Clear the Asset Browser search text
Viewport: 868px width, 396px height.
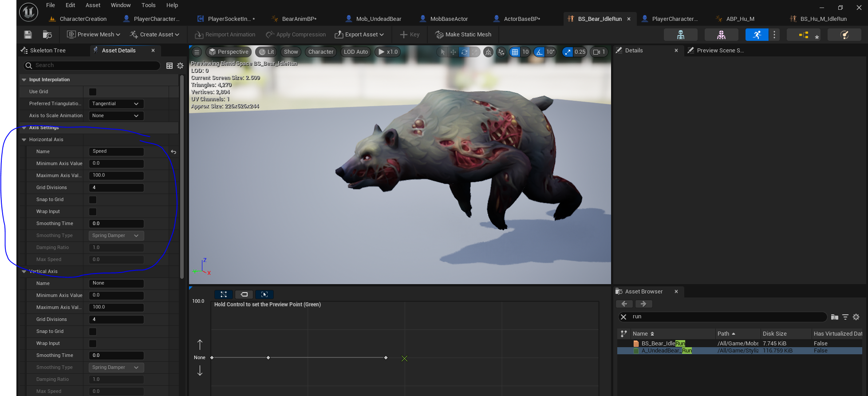[623, 317]
